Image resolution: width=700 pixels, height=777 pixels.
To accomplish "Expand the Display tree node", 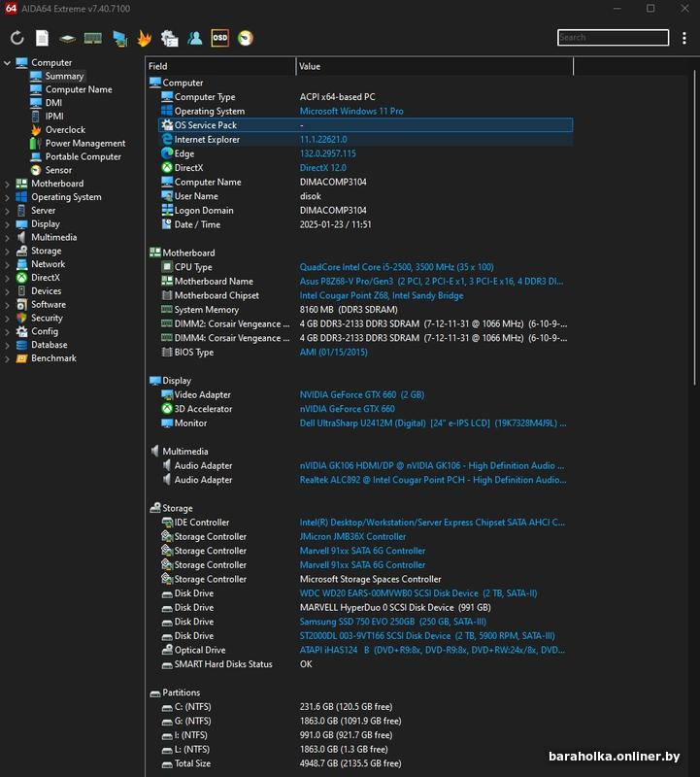I will (7, 224).
